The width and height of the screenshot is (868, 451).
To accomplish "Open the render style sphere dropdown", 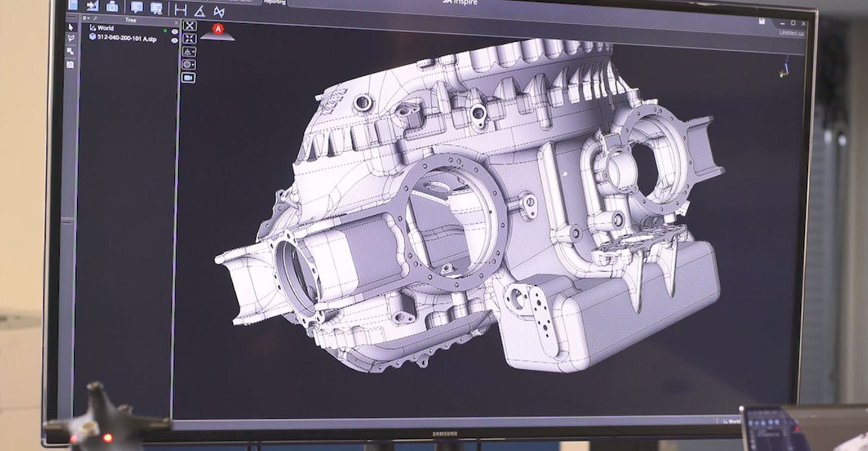I will click(x=189, y=64).
